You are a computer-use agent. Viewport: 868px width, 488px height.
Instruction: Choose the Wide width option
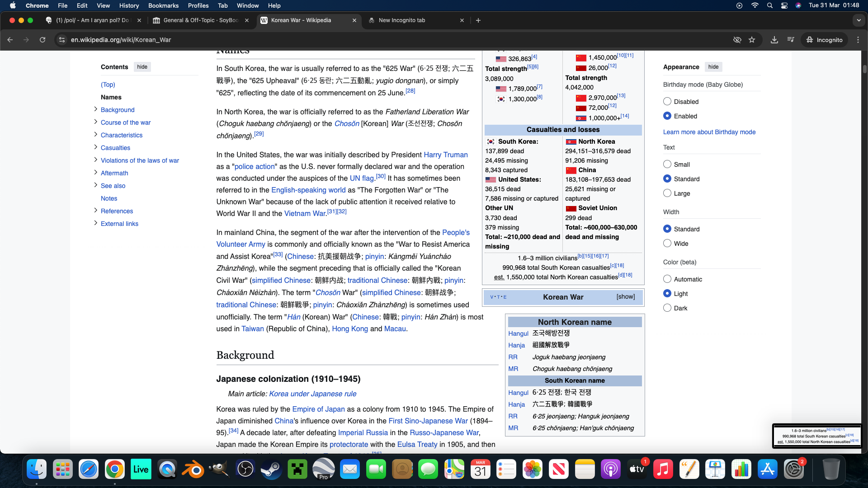pyautogui.click(x=667, y=244)
